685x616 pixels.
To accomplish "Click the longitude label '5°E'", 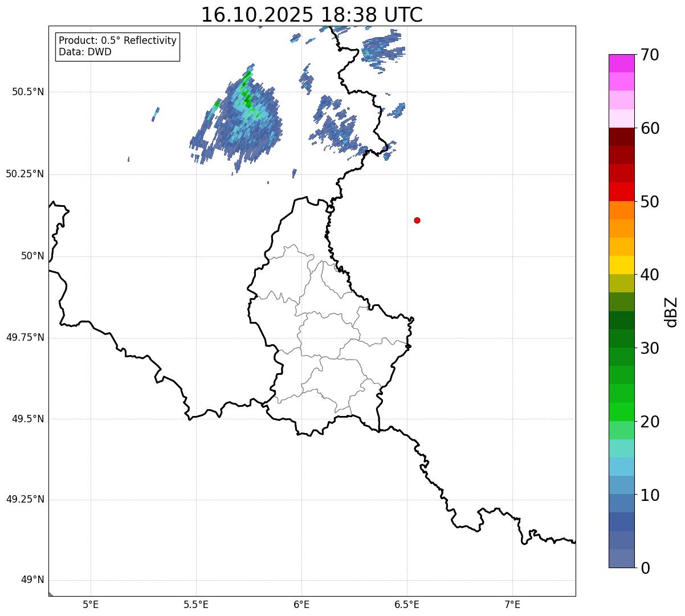I will (x=91, y=604).
